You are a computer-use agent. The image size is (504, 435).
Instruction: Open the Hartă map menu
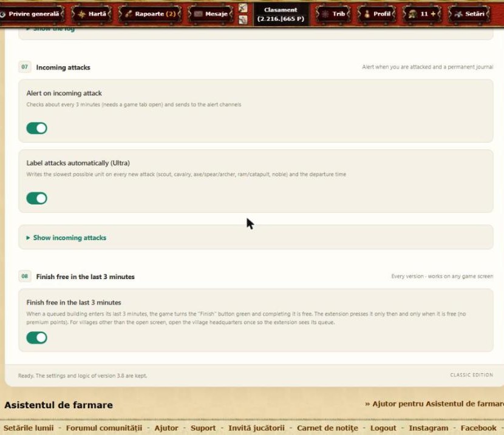(x=92, y=14)
